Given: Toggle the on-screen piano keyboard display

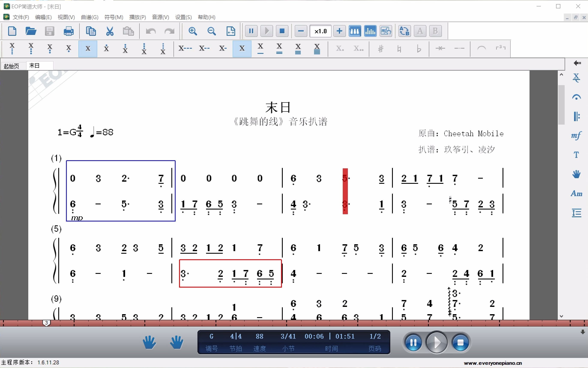Looking at the screenshot, I should tap(355, 31).
